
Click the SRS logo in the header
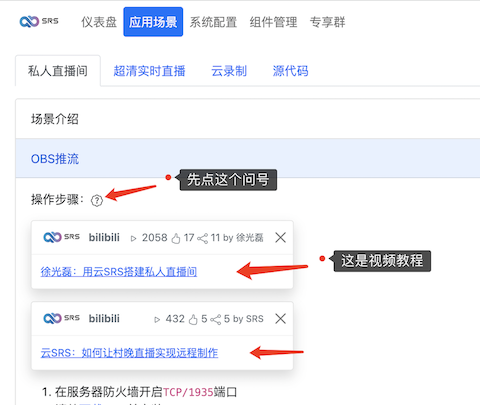(39, 22)
